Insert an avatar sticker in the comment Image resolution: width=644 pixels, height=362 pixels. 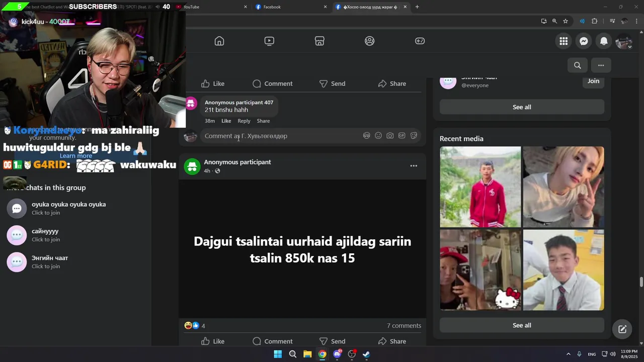click(x=367, y=136)
